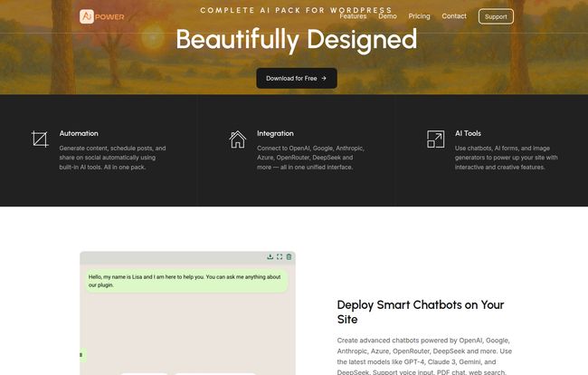Open the Features menu item
588x375 pixels.
(353, 16)
